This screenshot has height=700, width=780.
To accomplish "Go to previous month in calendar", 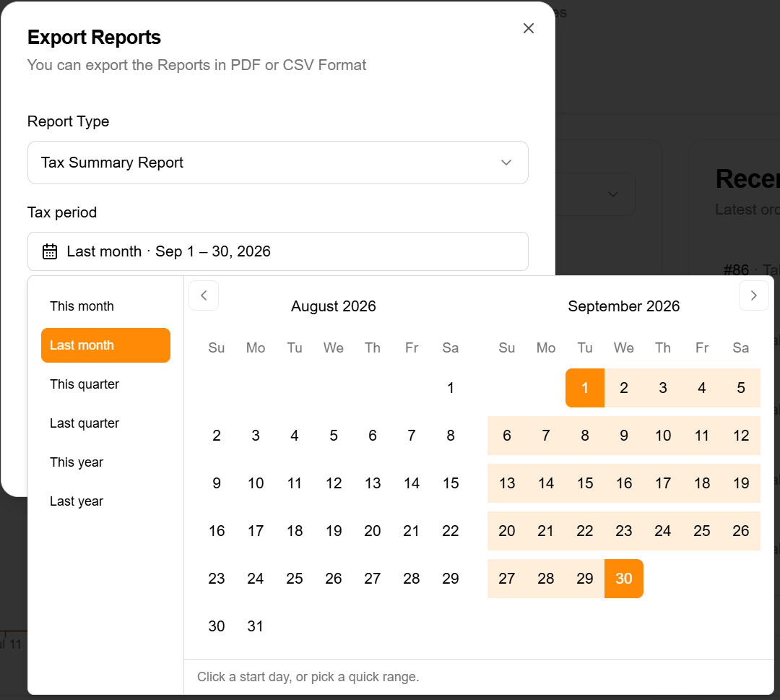I will (204, 295).
